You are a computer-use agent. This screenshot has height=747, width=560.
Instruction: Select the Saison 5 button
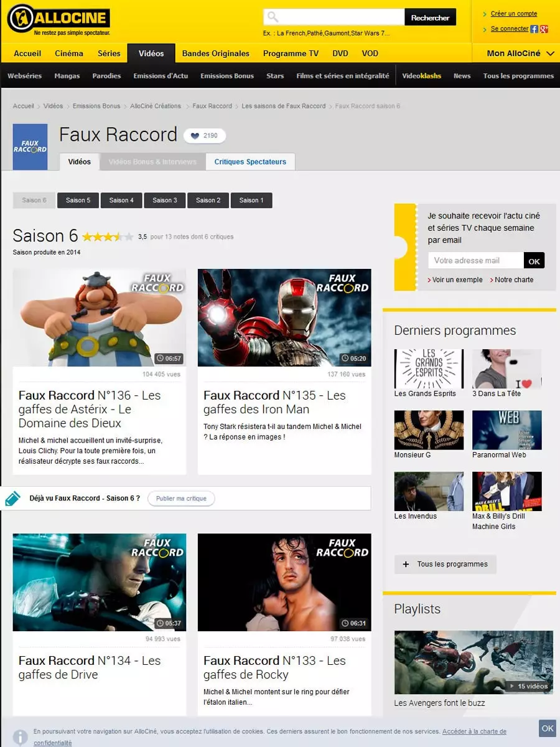[x=78, y=200]
